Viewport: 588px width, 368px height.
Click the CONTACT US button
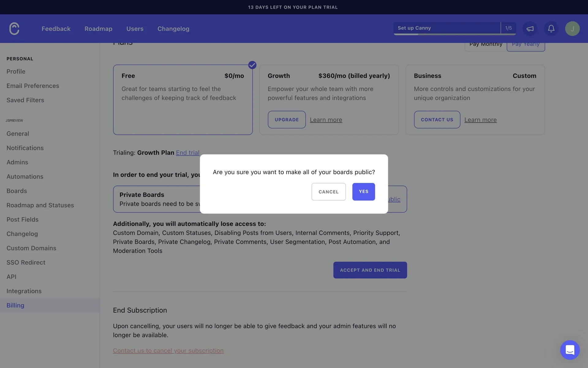[x=437, y=120]
